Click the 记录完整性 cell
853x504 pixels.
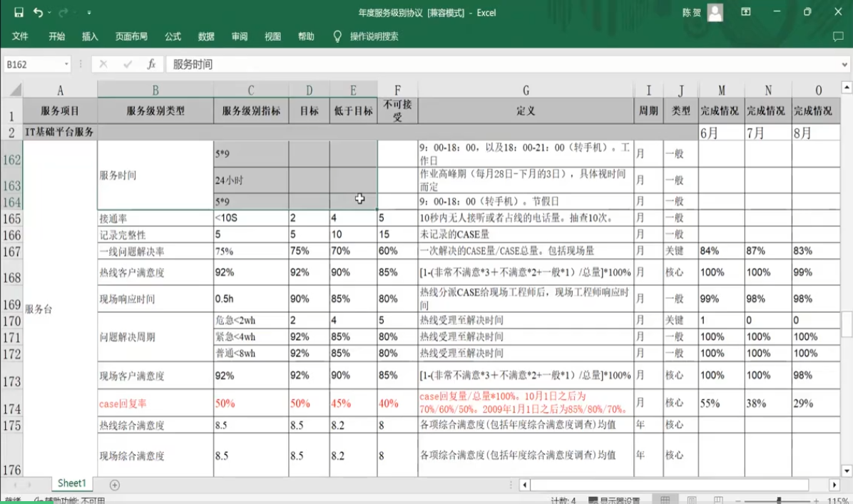155,235
